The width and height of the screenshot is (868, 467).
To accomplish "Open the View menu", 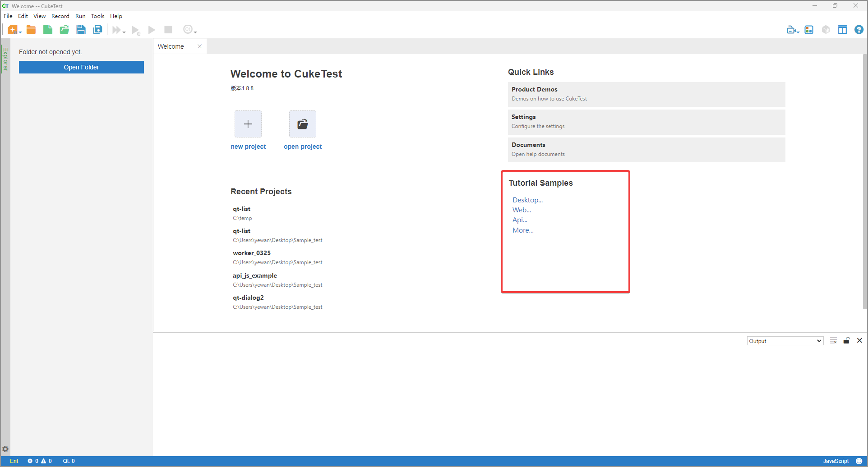I will click(40, 16).
